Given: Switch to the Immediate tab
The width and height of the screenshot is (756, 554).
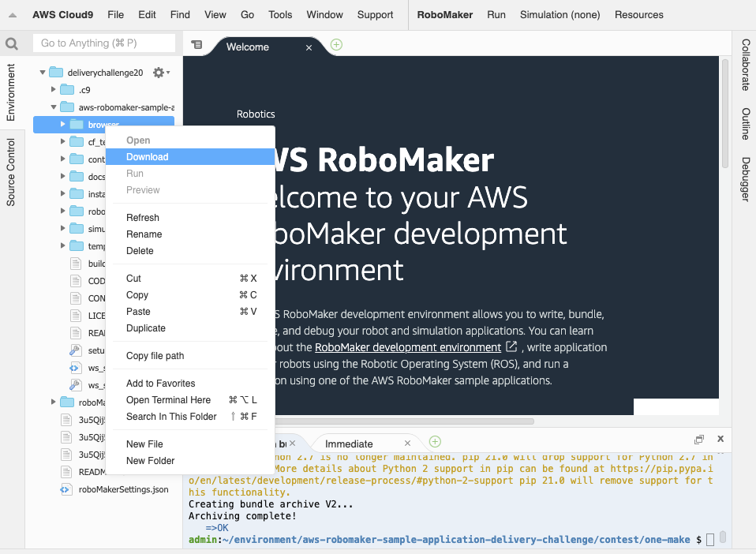Looking at the screenshot, I should (x=359, y=444).
